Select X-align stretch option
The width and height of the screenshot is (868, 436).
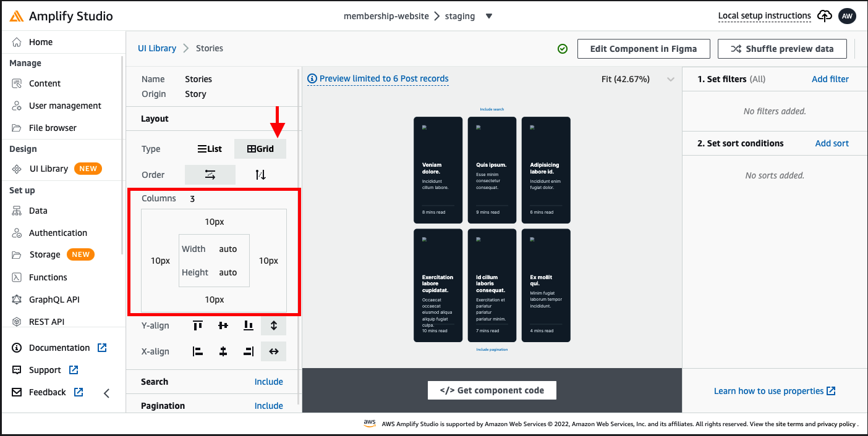tap(274, 351)
